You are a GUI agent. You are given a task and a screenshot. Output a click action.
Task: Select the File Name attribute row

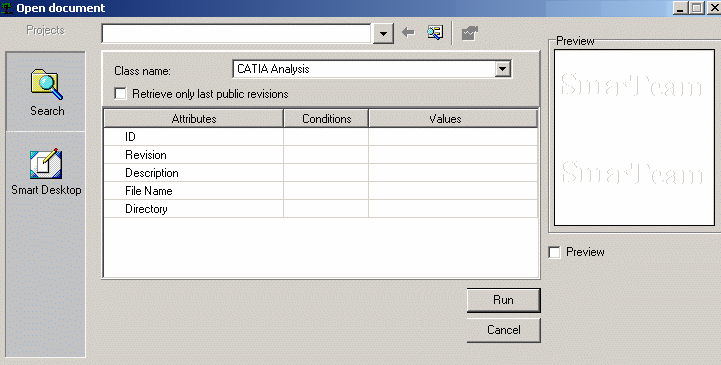(x=194, y=190)
